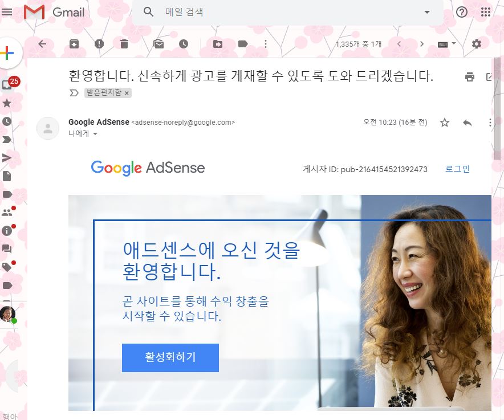Screen dimensions: 504x420
Task: Open the Google apps grid
Action: coord(485,12)
